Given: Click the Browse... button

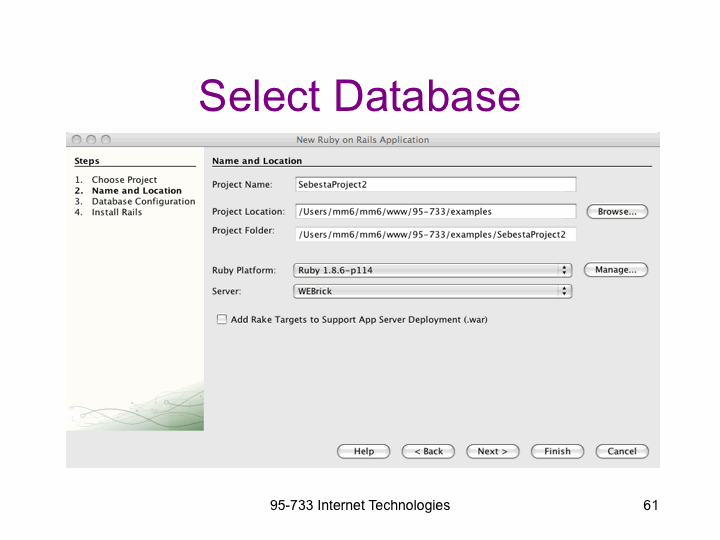Looking at the screenshot, I should point(617,212).
